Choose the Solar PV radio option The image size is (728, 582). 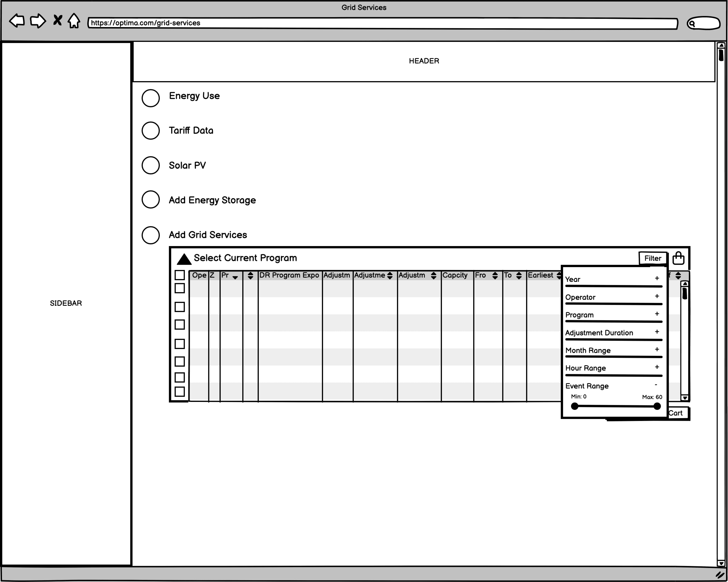click(151, 165)
